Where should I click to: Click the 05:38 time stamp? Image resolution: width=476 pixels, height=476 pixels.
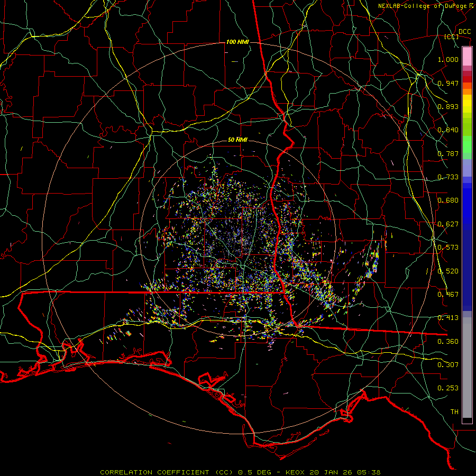[x=370, y=472]
